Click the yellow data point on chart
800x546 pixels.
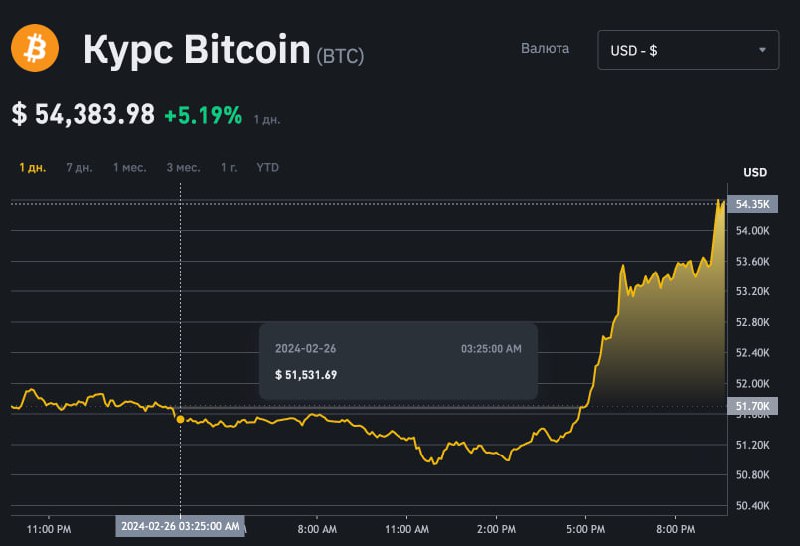[180, 419]
